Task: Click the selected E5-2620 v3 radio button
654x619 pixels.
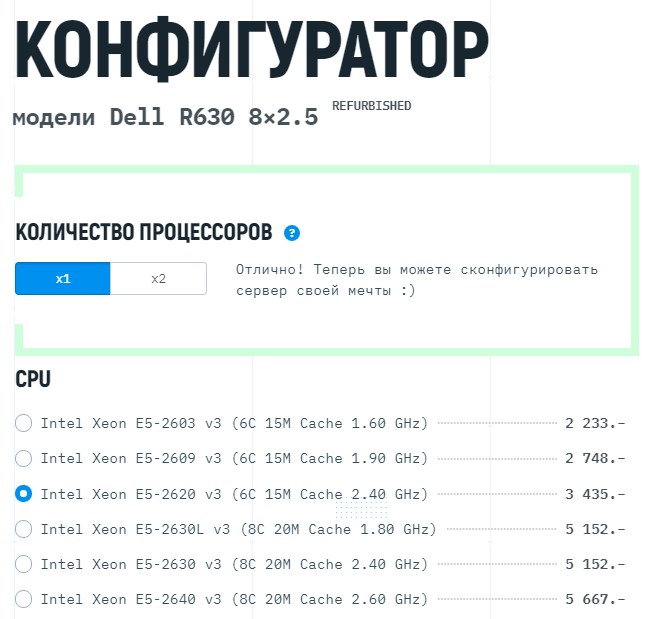Action: pos(24,493)
